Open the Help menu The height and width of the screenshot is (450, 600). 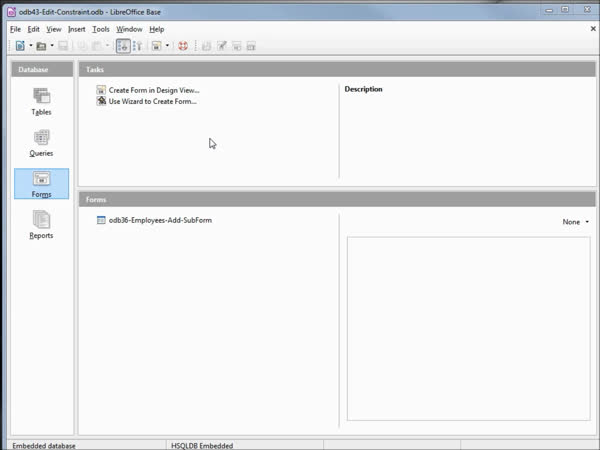click(157, 29)
